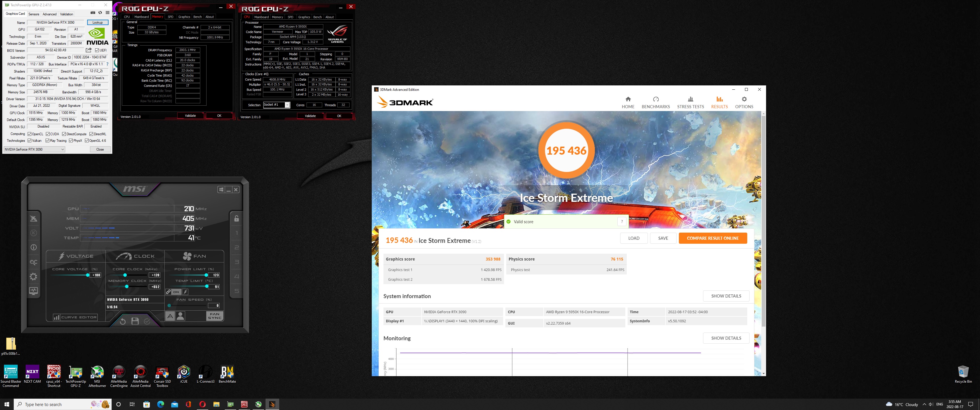Click the Lookup button in GPU-Z

click(x=97, y=22)
